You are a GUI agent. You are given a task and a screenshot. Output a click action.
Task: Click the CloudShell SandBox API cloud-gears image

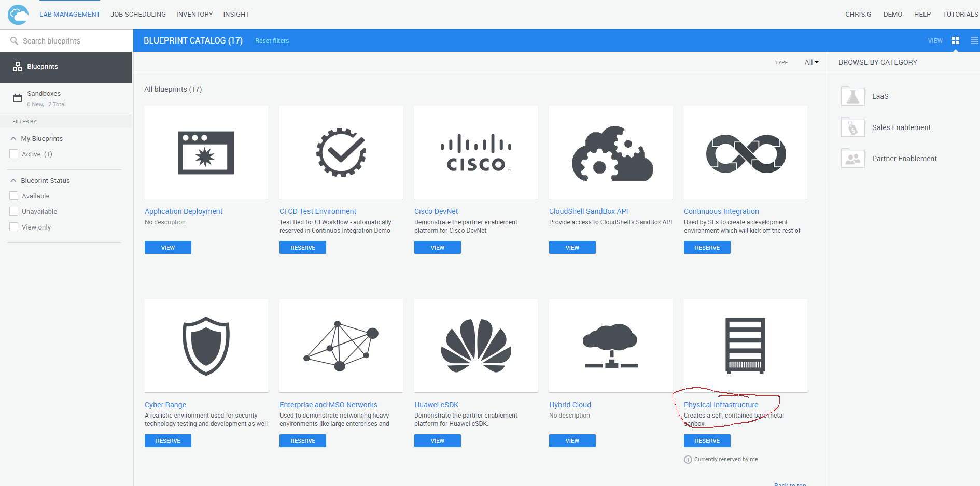(611, 152)
